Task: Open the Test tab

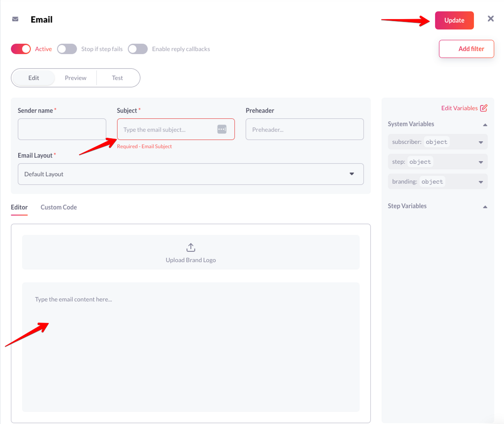Action: [117, 78]
